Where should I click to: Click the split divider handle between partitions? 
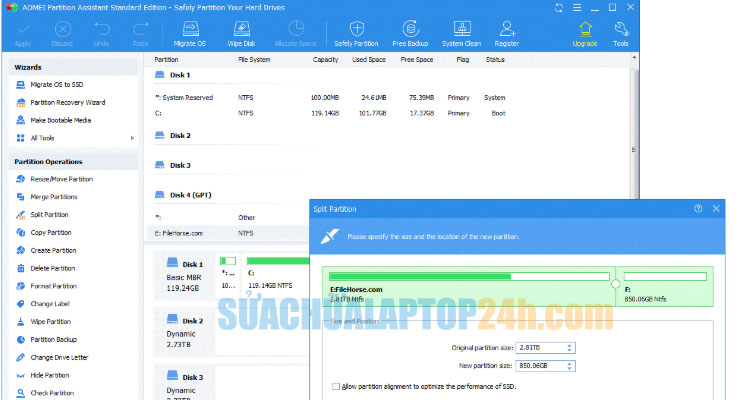pos(616,284)
